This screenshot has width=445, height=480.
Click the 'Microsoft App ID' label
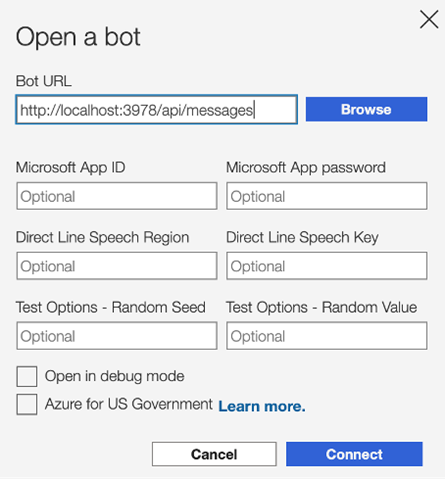[71, 168]
